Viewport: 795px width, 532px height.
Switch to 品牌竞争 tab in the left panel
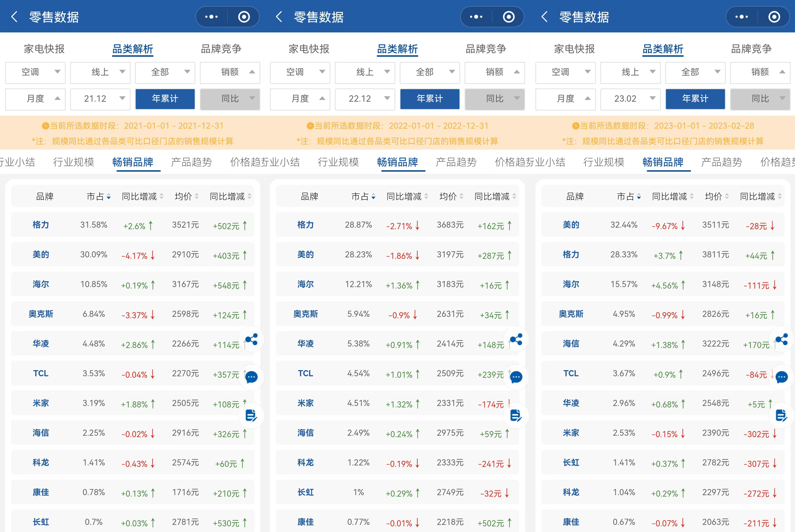point(221,49)
